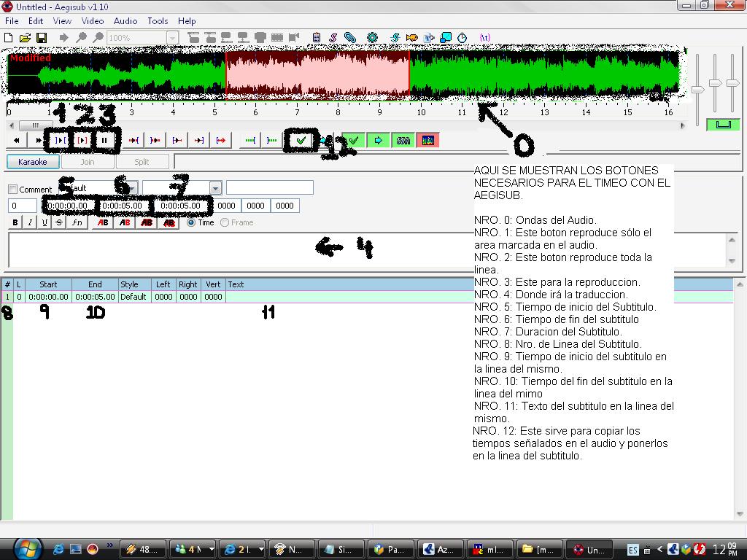Viewport: 747px width, 560px height.
Task: Add lead-in to the audio selection
Action: [x=250, y=141]
